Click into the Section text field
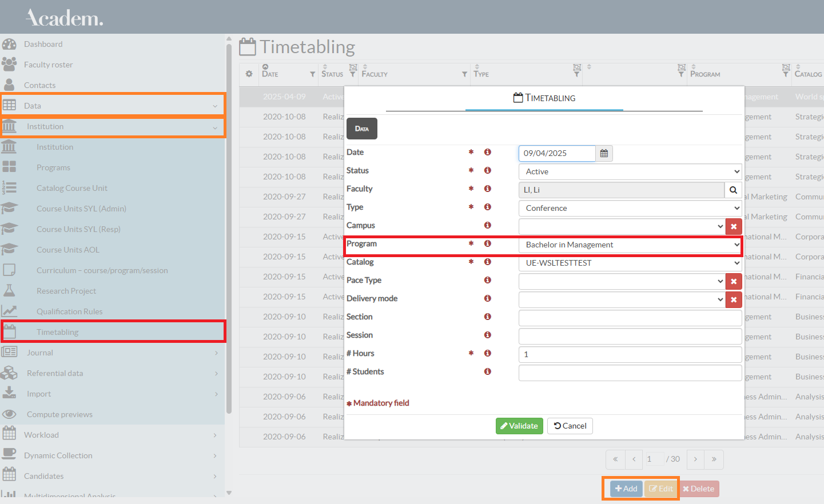This screenshot has height=504, width=824. point(630,318)
